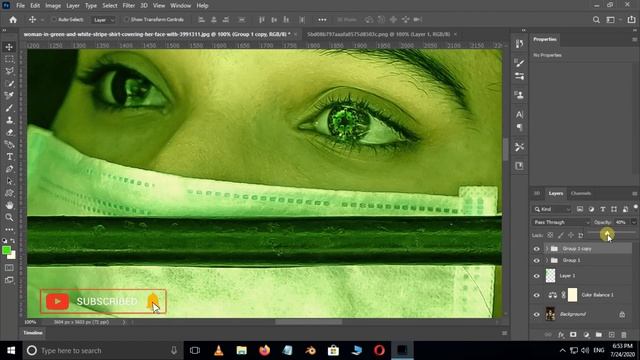The height and width of the screenshot is (360, 640).
Task: Click the Color Balance 1 mask thumbnail
Action: point(573,295)
